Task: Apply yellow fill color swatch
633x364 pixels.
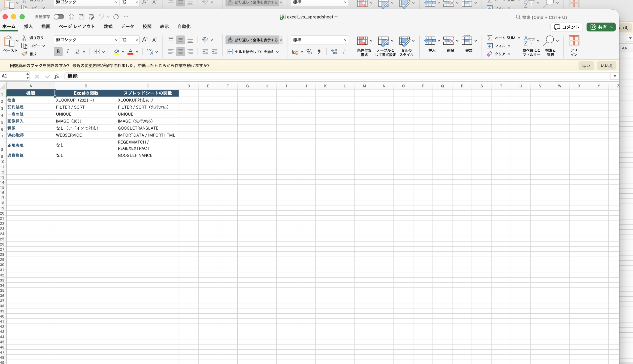Action: tap(116, 52)
